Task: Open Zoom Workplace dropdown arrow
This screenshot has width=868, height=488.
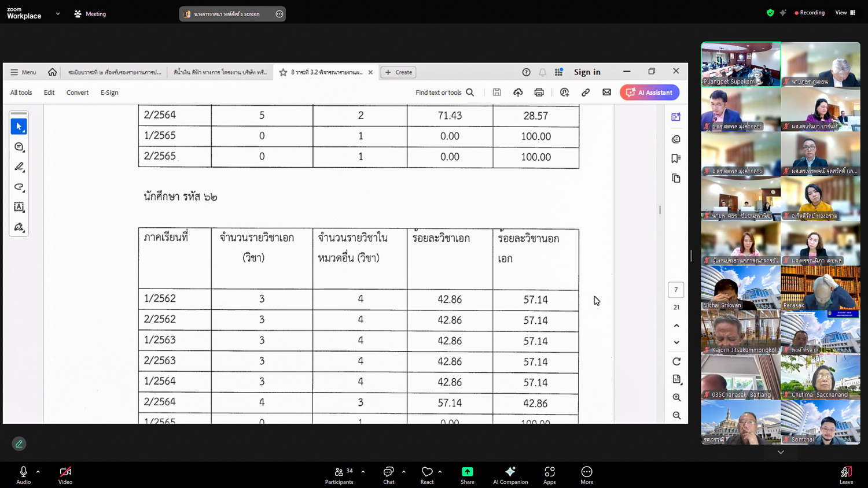Action: [58, 13]
